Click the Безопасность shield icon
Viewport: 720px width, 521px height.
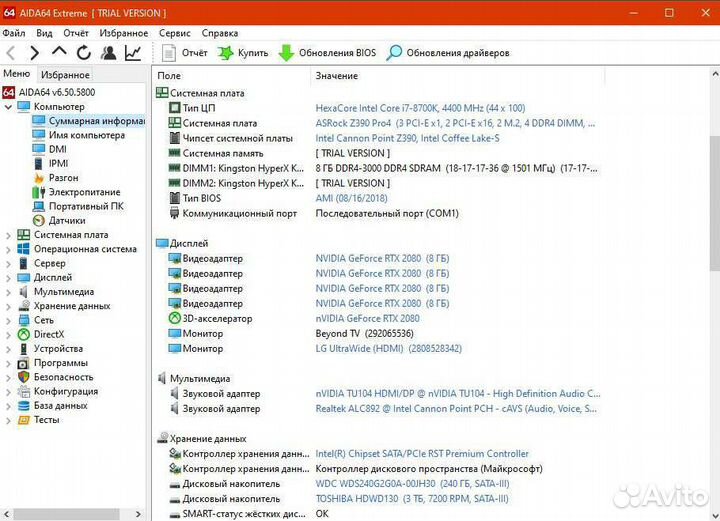pos(23,377)
